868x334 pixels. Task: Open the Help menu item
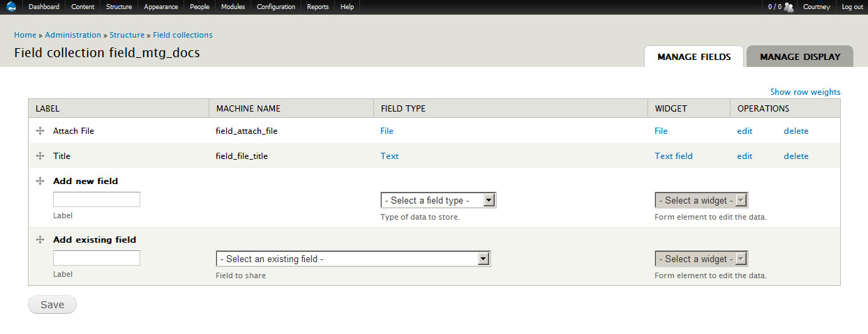pos(347,7)
